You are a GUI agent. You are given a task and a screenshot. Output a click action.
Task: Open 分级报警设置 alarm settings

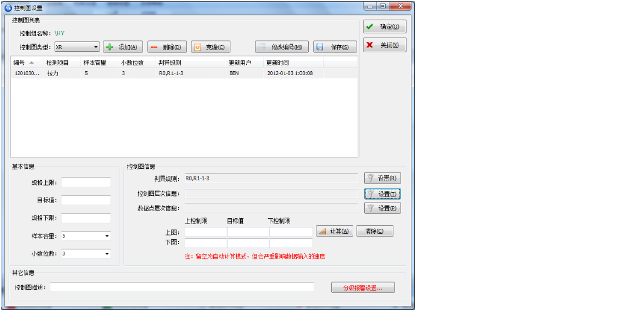[362, 288]
